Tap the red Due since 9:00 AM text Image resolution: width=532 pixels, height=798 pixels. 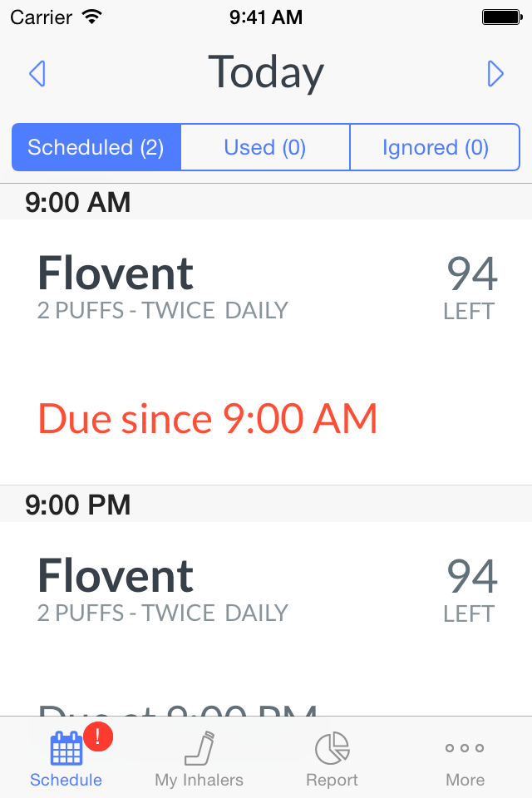208,418
